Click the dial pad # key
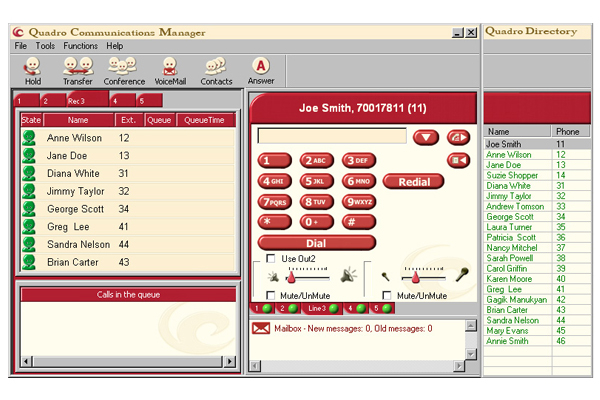 pos(359,222)
